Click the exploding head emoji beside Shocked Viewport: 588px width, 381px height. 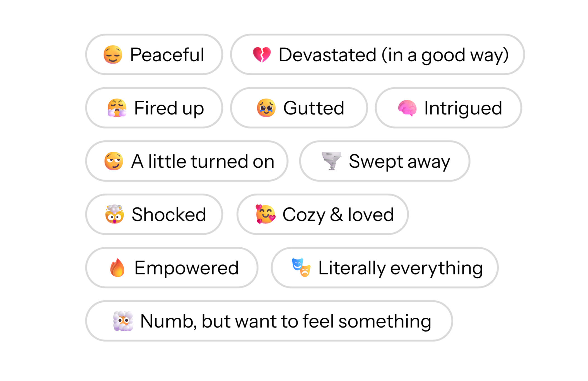click(x=114, y=214)
